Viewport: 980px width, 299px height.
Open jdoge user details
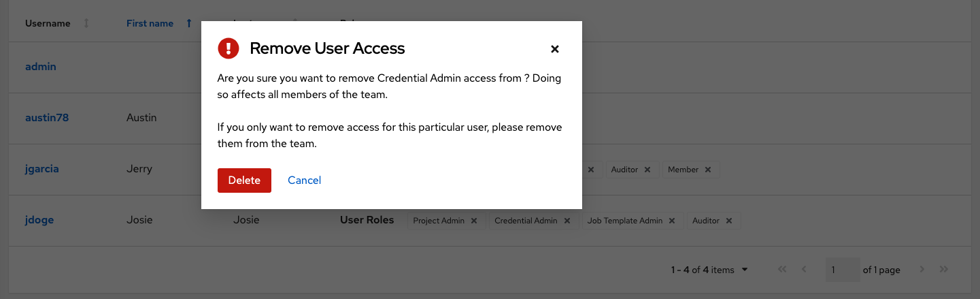coord(39,220)
